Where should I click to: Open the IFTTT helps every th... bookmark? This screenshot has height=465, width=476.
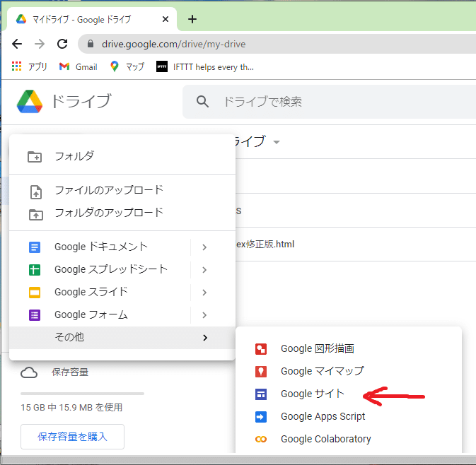[205, 66]
